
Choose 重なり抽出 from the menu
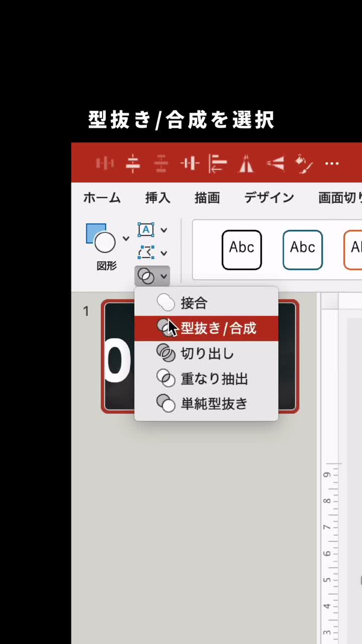(206, 378)
